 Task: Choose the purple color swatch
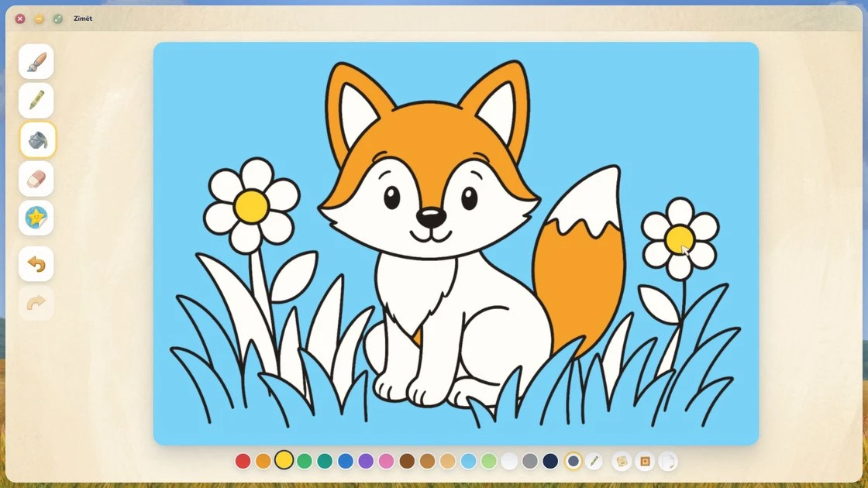(366, 461)
